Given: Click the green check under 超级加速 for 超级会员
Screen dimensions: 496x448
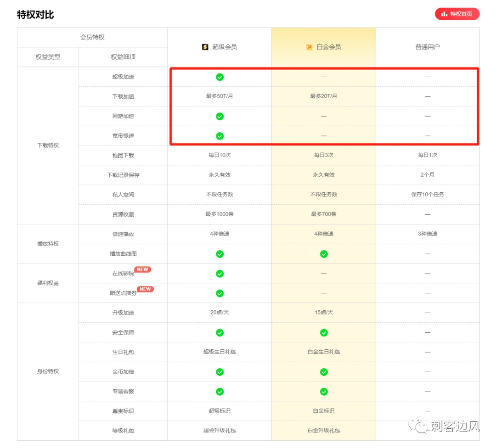Looking at the screenshot, I should click(x=220, y=76).
